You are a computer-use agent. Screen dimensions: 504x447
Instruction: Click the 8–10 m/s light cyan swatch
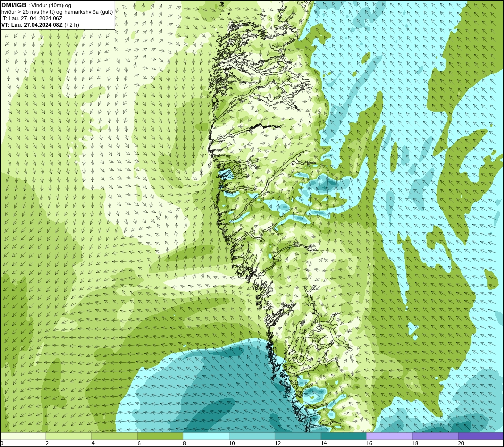(206, 436)
